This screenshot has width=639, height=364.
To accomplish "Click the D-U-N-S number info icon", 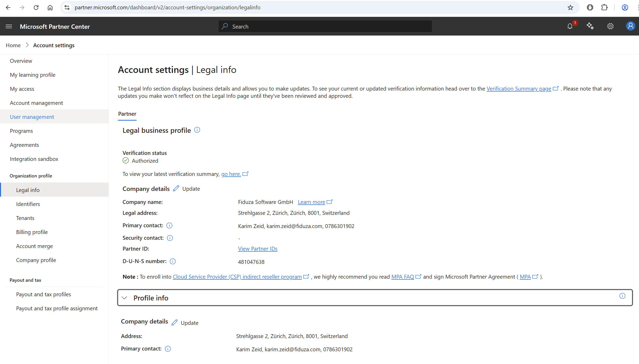I will click(x=173, y=262).
